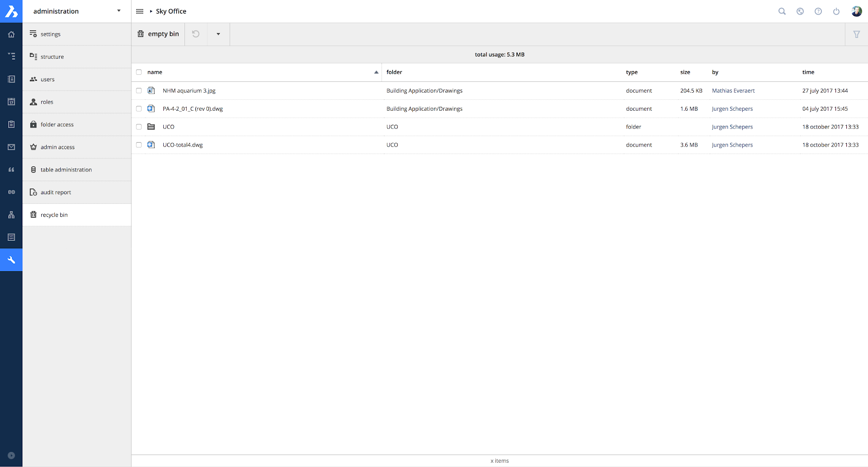Open the search magnifier icon
The width and height of the screenshot is (868, 467).
point(782,11)
